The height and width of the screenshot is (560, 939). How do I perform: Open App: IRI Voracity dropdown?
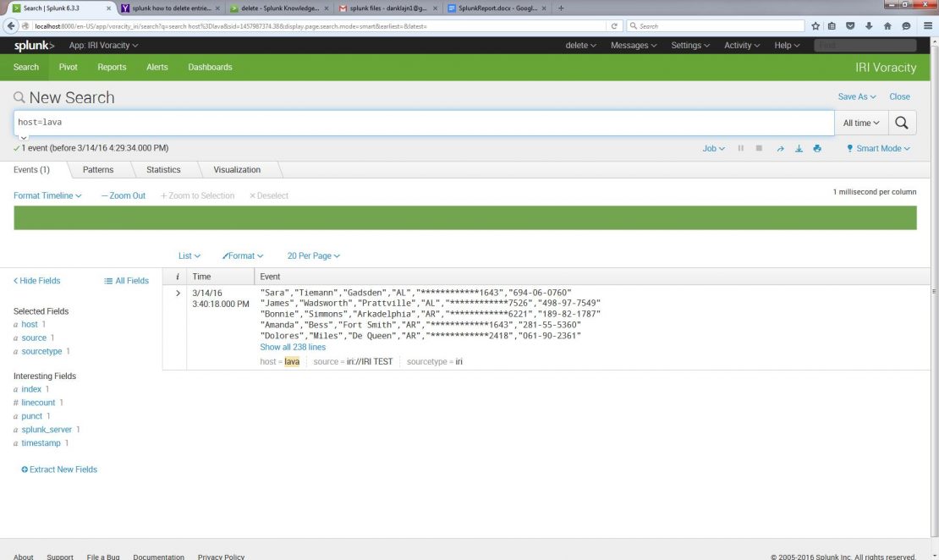[x=103, y=46]
